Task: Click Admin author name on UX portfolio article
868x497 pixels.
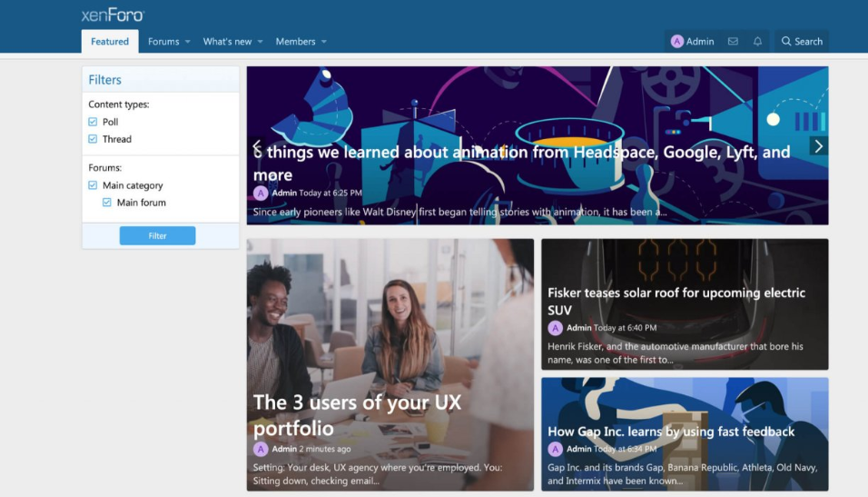Action: pyautogui.click(x=284, y=449)
